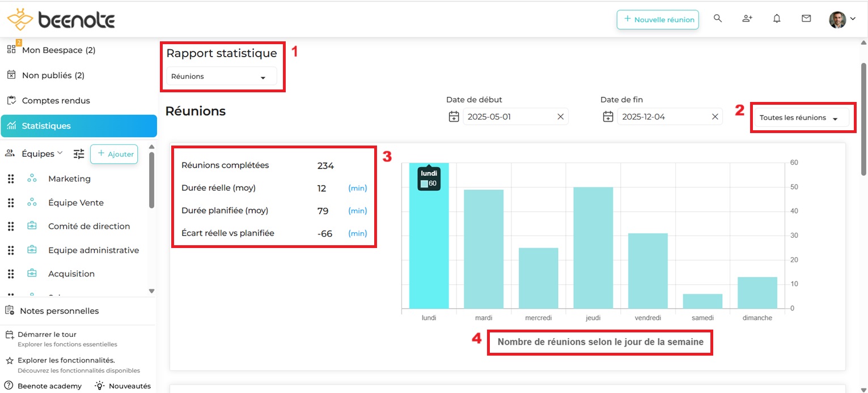Open the mail envelope icon
The width and height of the screenshot is (868, 393).
tap(806, 19)
